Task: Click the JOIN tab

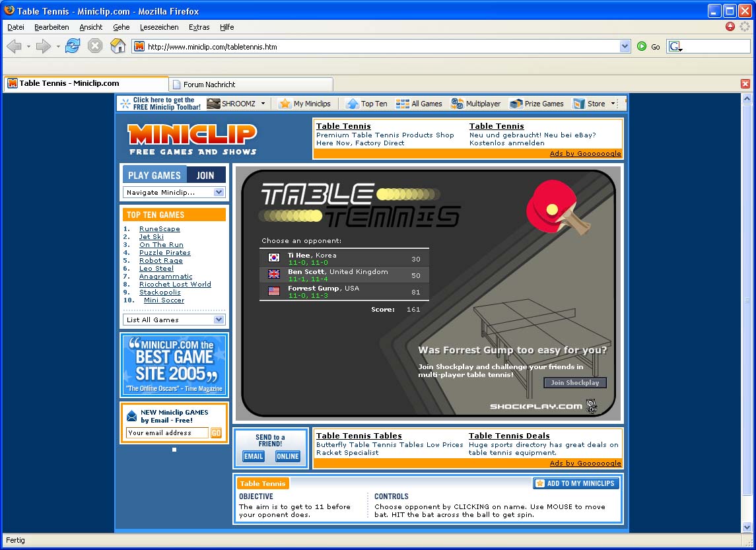Action: (x=205, y=176)
